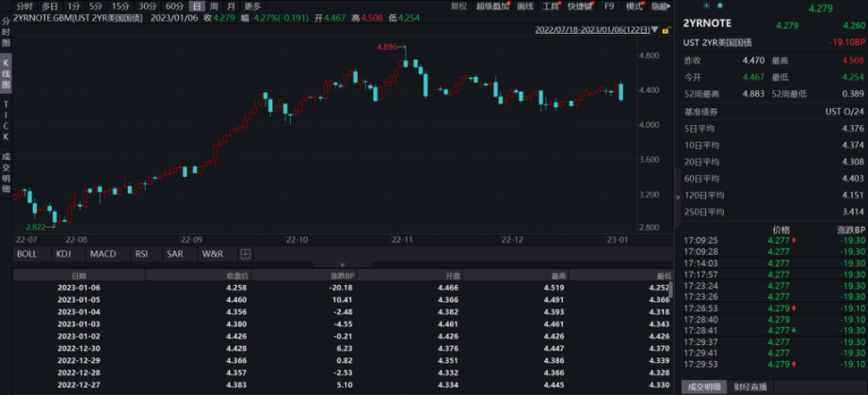
Task: Open the date range dropdown arrow
Action: tap(655, 31)
